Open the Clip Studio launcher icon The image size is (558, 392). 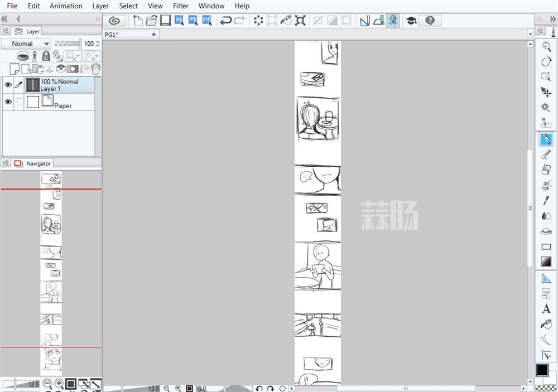(114, 21)
